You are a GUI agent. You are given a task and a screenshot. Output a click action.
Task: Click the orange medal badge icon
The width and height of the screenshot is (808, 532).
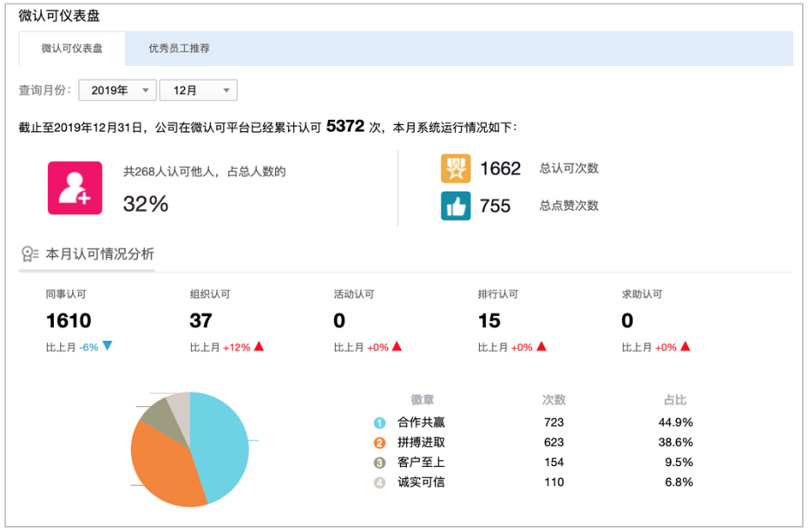click(x=456, y=168)
